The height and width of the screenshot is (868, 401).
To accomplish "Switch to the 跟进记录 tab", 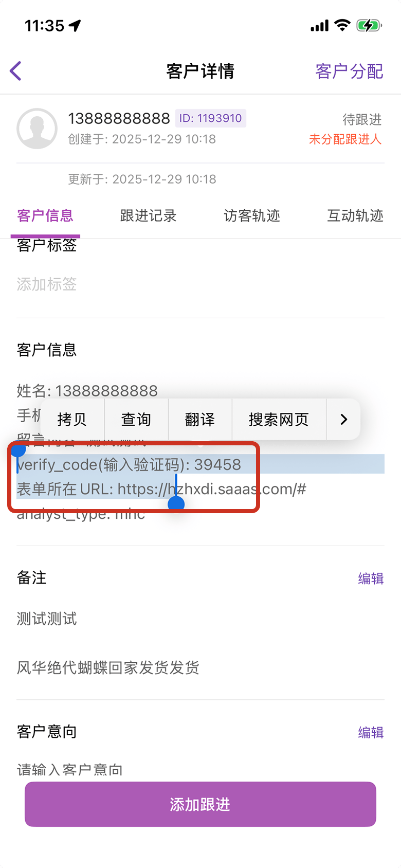I will 148,215.
